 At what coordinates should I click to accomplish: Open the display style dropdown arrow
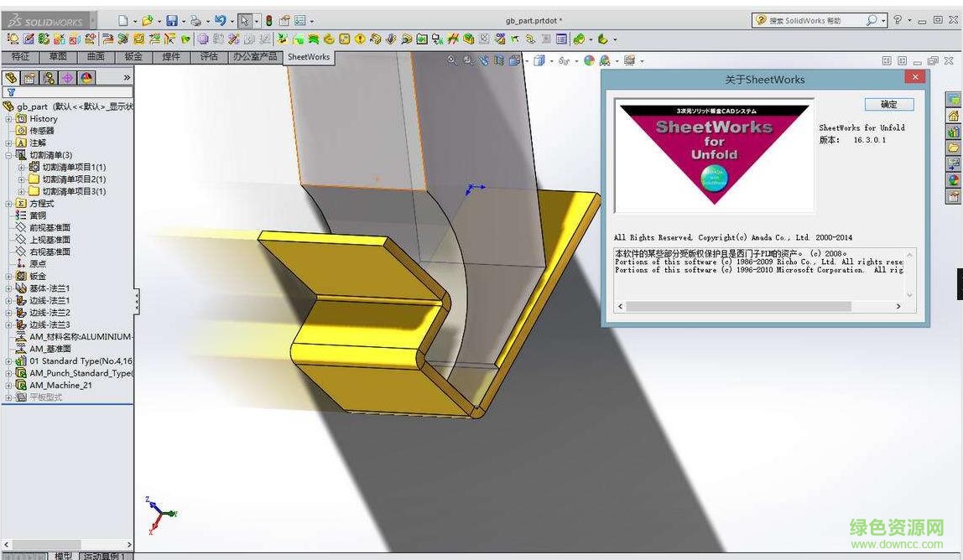[x=552, y=60]
